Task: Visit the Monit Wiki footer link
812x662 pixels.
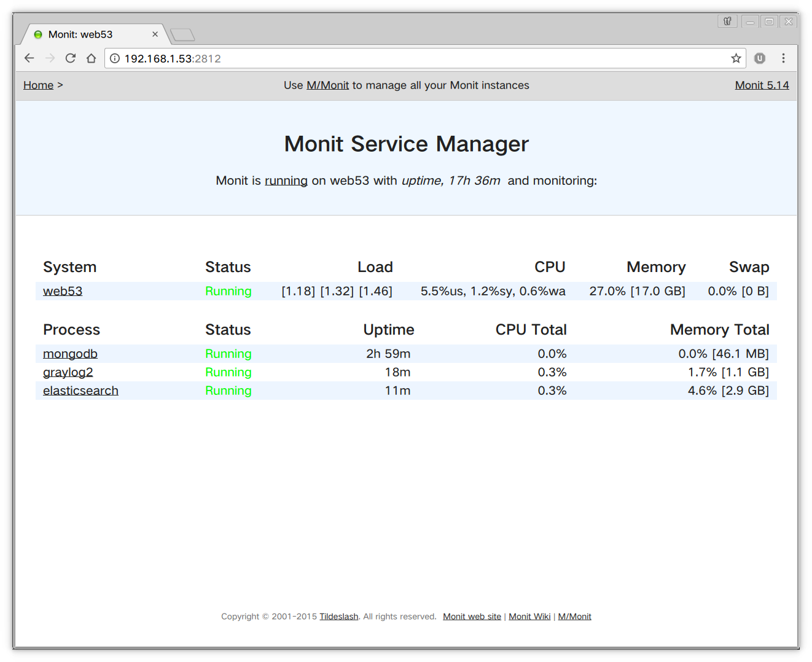Action: click(529, 616)
